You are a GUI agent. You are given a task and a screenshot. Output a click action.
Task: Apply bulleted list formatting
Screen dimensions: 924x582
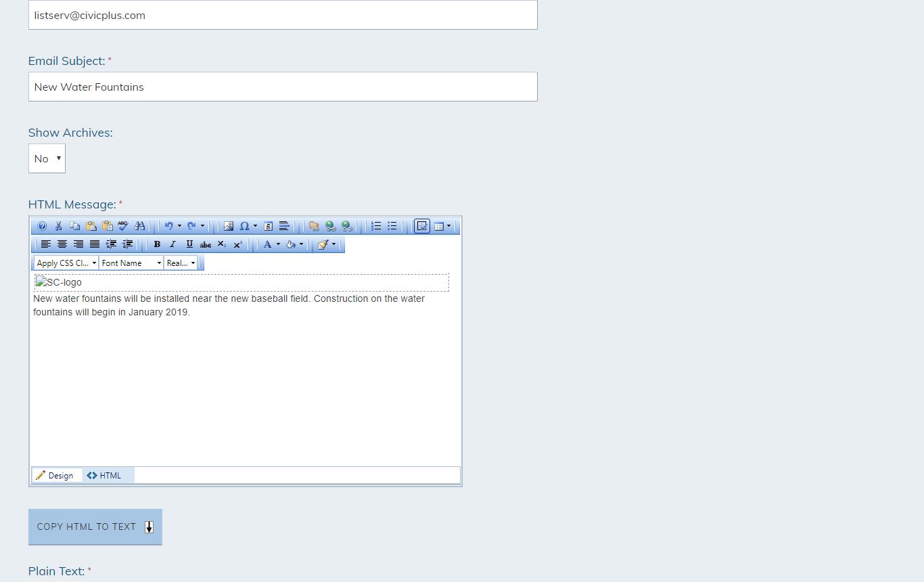click(x=392, y=226)
